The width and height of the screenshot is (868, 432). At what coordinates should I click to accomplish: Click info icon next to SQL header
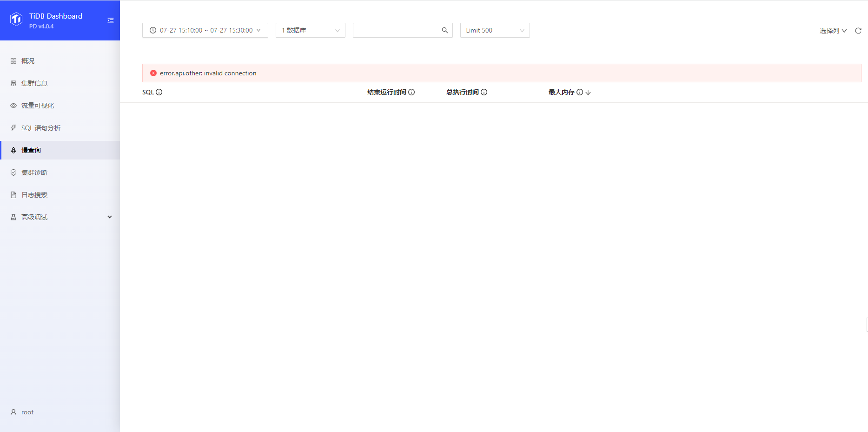(x=159, y=92)
